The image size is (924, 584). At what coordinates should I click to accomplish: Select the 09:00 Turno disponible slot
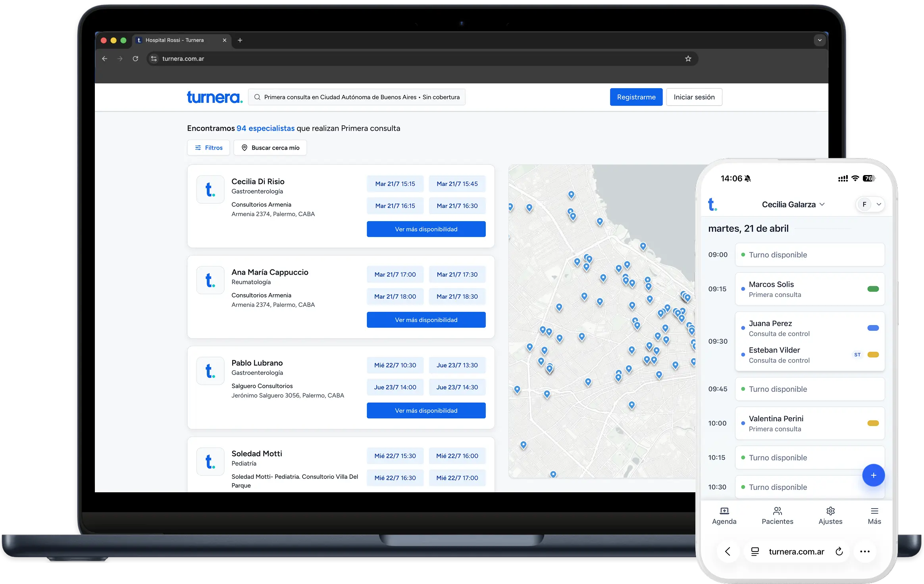(x=810, y=254)
